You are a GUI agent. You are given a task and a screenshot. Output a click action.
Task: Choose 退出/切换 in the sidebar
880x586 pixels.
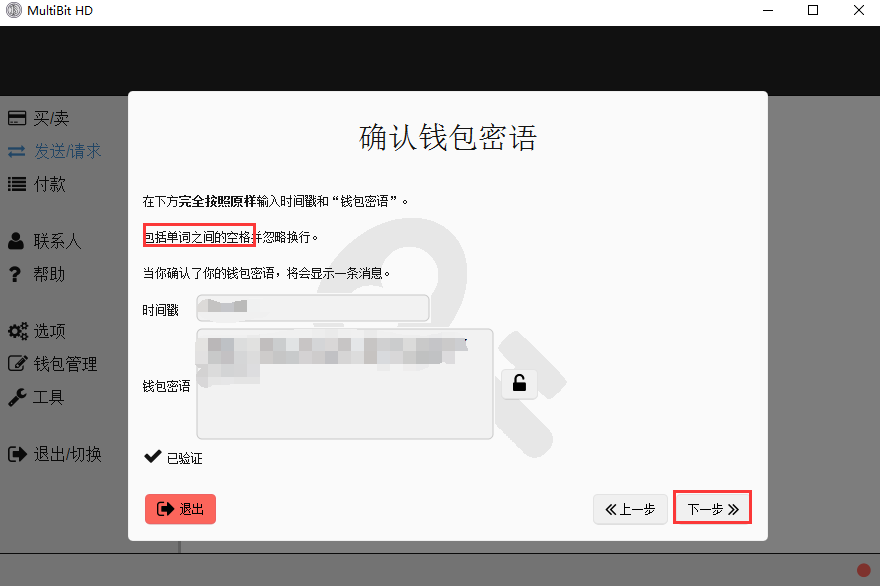[54, 454]
